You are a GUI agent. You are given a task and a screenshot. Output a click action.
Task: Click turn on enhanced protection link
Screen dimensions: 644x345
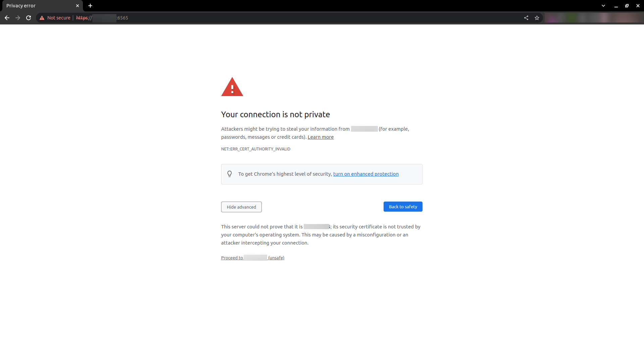pos(366,174)
